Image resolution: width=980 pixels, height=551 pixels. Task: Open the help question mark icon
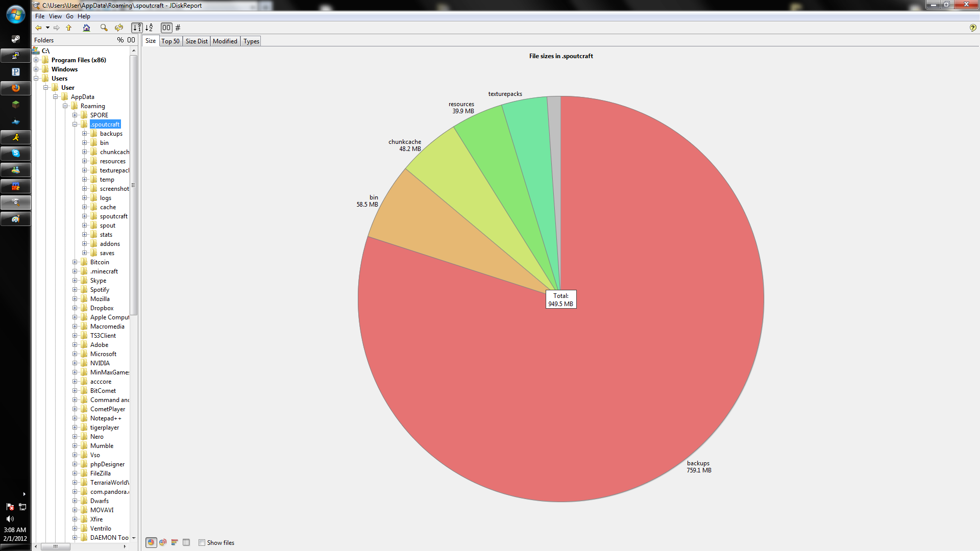click(972, 28)
